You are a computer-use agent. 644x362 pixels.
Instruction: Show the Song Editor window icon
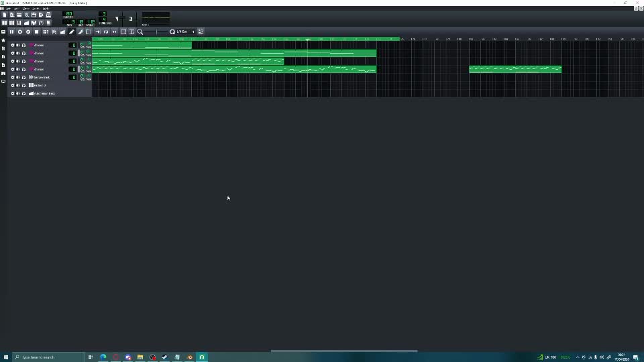[5, 23]
